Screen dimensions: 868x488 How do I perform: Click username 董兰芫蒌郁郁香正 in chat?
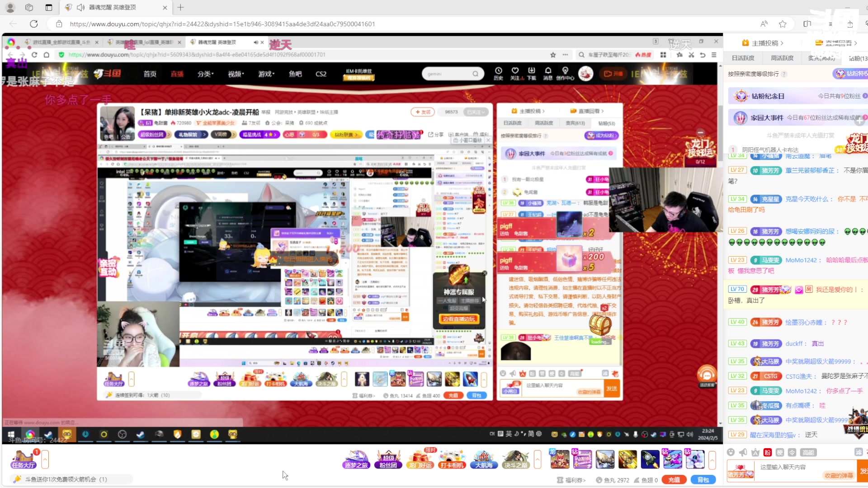pos(810,170)
